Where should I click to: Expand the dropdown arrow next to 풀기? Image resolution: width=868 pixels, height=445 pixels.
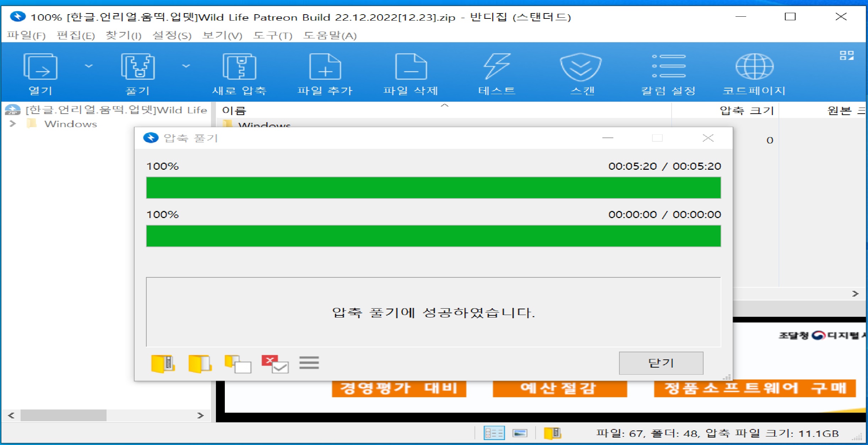[x=186, y=66]
